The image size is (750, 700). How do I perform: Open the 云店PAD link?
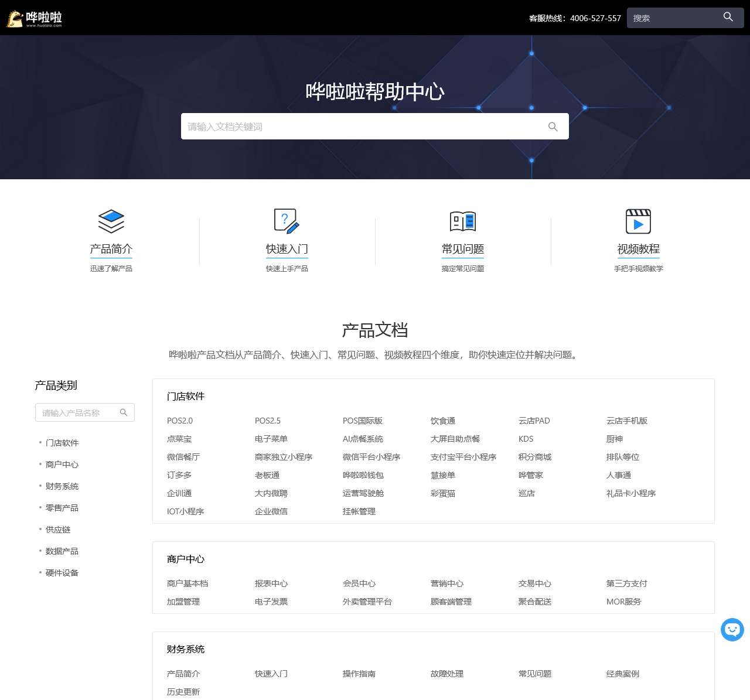click(534, 421)
